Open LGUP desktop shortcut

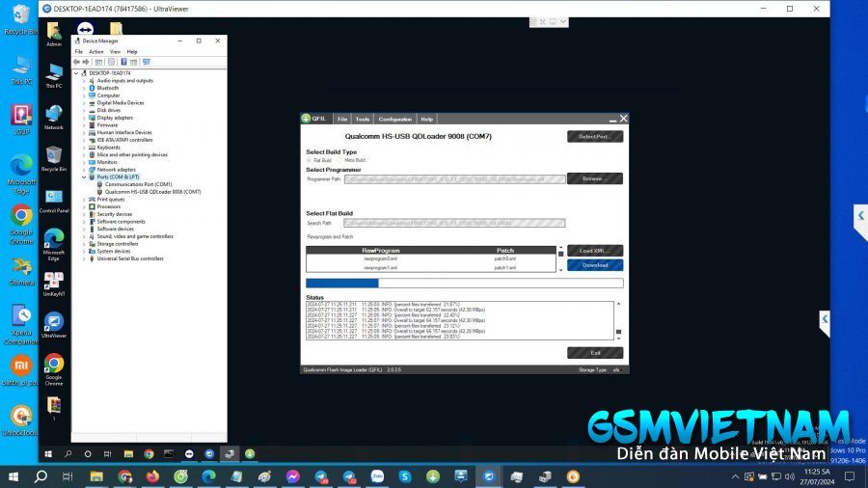(x=21, y=120)
